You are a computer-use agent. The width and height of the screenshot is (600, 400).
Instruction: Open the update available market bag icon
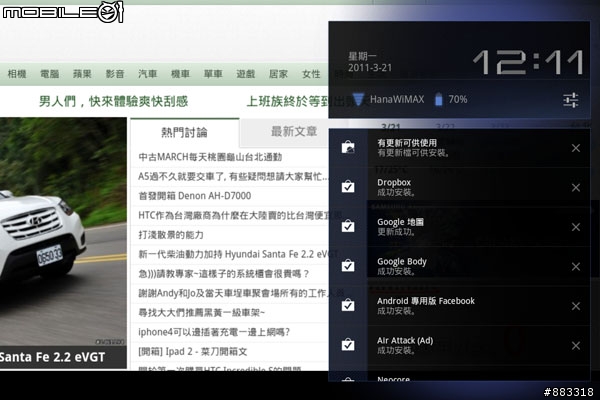pos(348,148)
